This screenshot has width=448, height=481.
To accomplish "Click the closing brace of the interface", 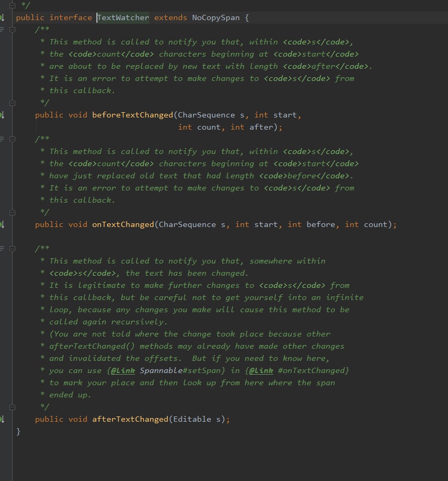I will [18, 432].
